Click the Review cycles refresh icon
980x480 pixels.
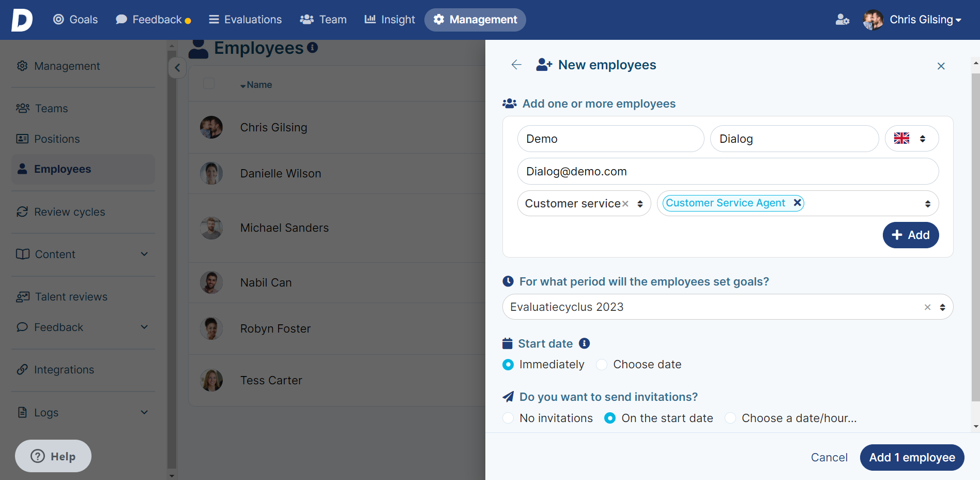click(x=22, y=212)
